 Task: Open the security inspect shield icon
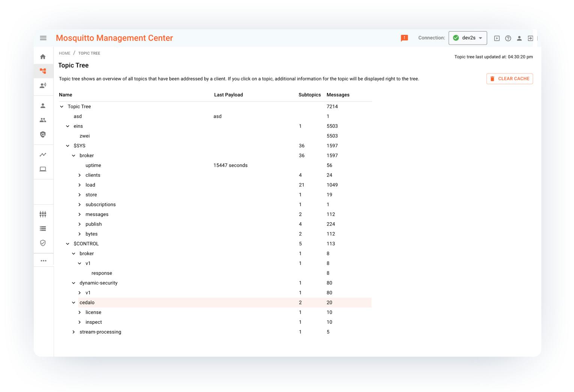coord(43,134)
